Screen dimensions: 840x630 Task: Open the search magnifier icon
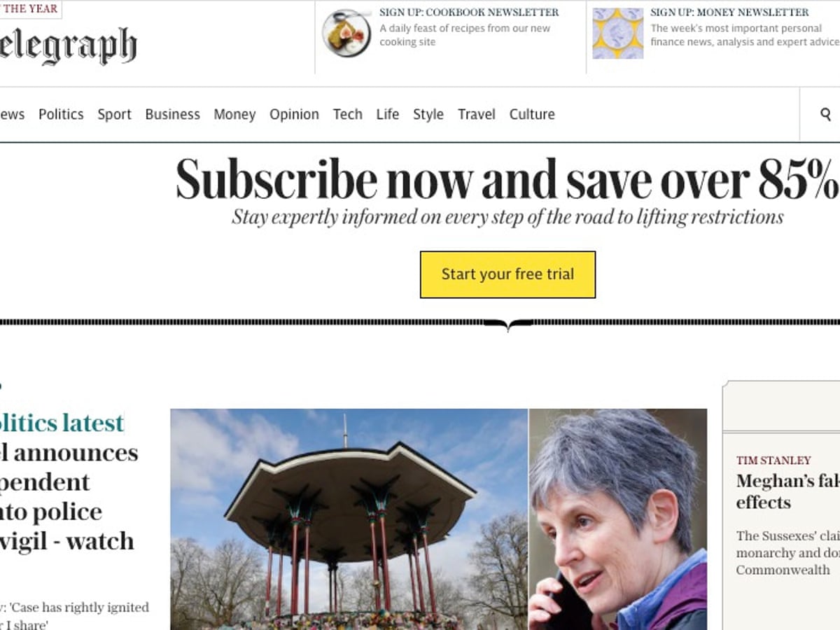[825, 114]
